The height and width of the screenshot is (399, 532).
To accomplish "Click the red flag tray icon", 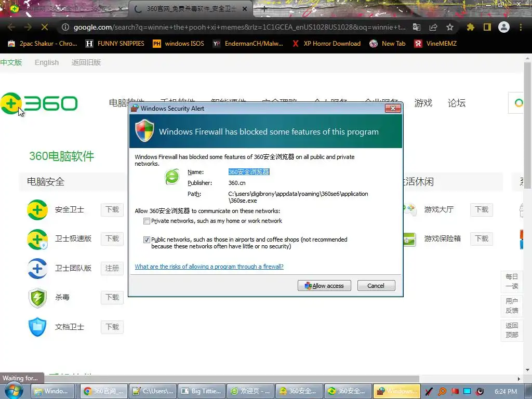I will point(455,392).
